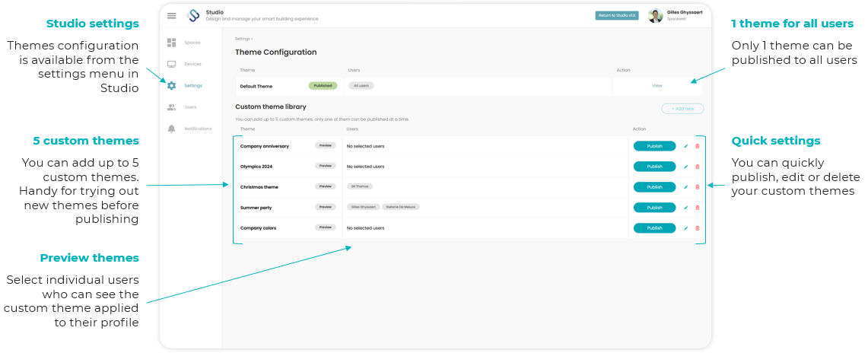Open the Notifications bell icon
Viewport: 868px width, 353px height.
[172, 129]
